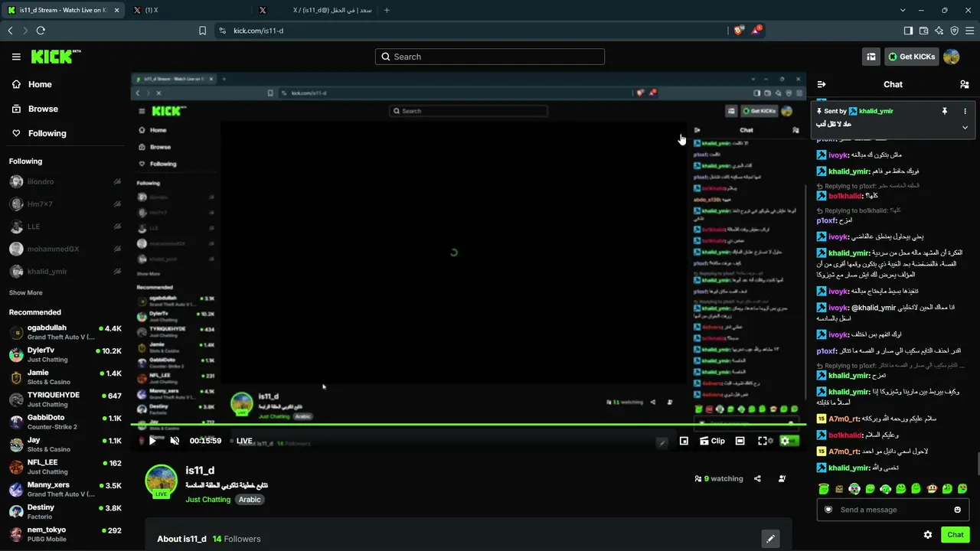Reload the kick.com page
Screen dimensions: 980x551
[x=41, y=31]
